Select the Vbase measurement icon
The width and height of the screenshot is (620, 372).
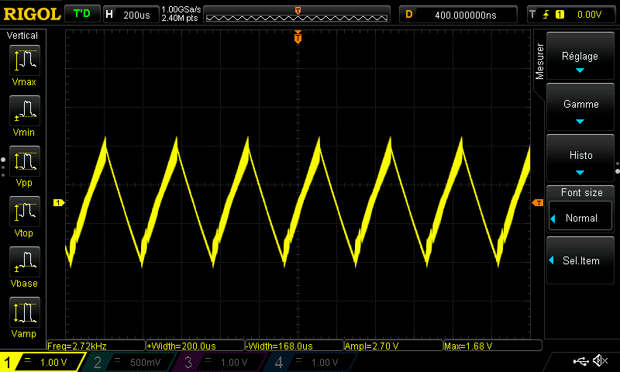[x=25, y=262]
